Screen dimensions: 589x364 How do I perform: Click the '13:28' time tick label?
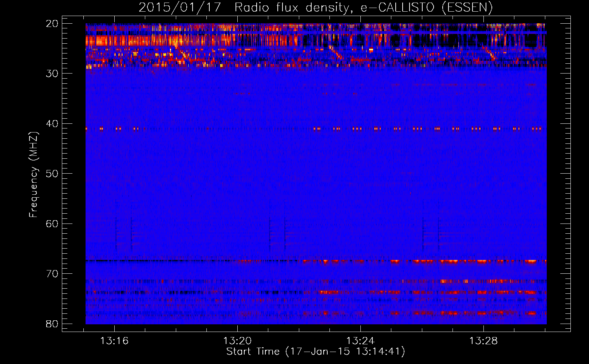tap(483, 341)
